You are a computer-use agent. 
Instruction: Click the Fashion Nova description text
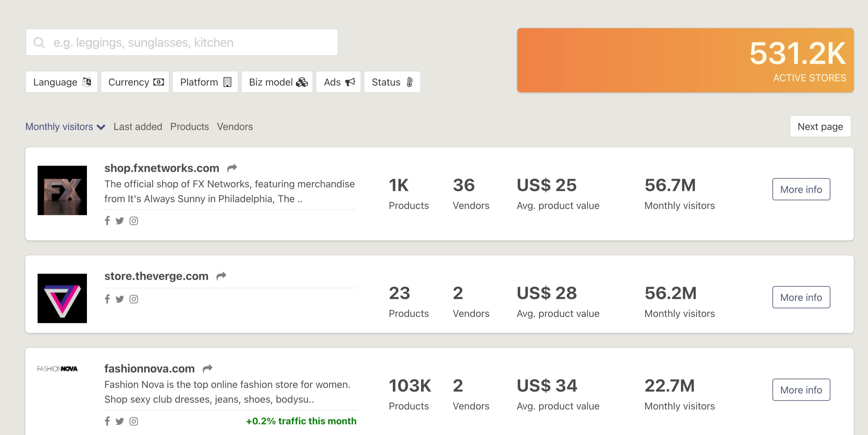(227, 392)
